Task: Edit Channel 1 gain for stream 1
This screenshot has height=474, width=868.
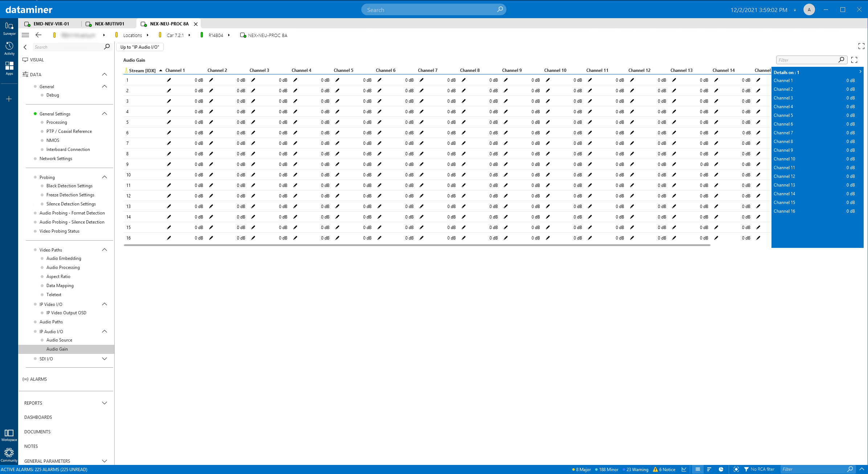Action: 169,80
